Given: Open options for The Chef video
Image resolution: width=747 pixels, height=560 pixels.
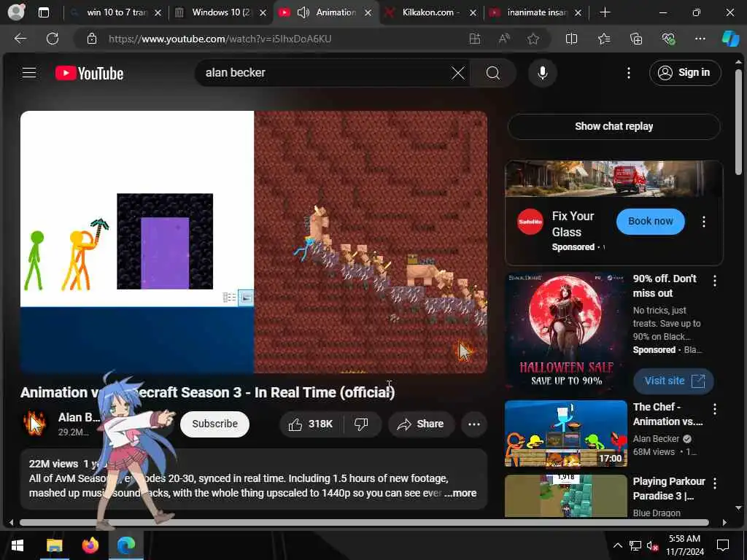Looking at the screenshot, I should coord(715,409).
